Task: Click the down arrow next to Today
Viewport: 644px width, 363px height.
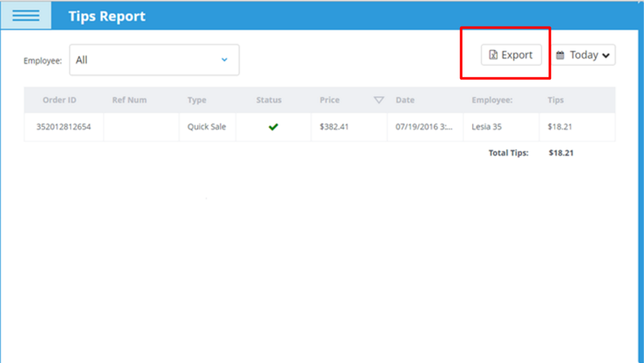Action: point(606,56)
